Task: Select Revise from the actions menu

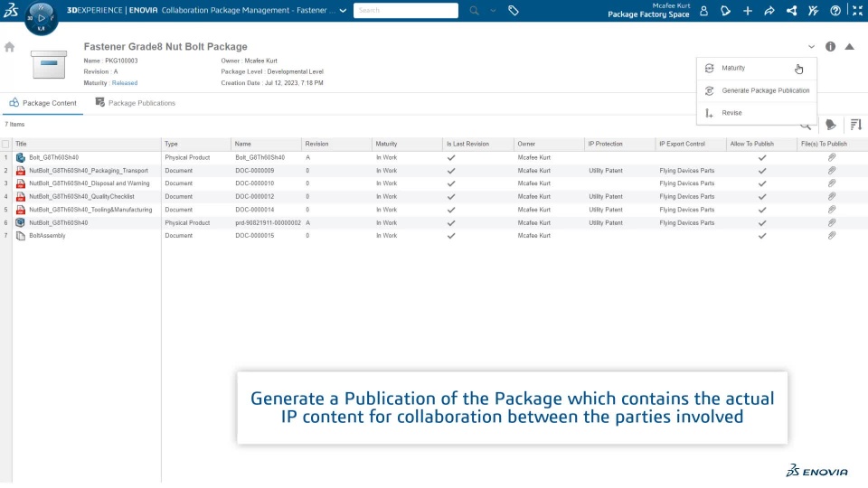Action: coord(756,113)
